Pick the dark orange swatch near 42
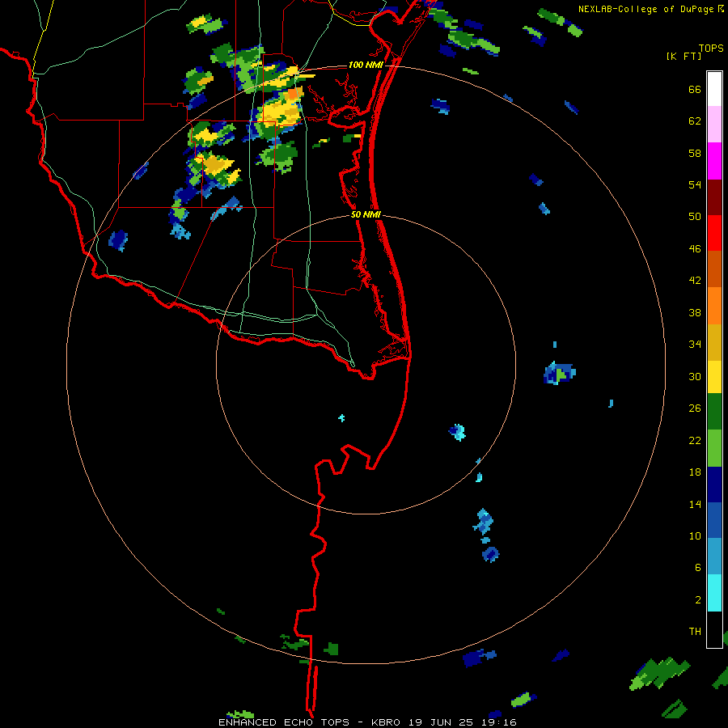Viewport: 728px width, 728px height. [x=714, y=269]
